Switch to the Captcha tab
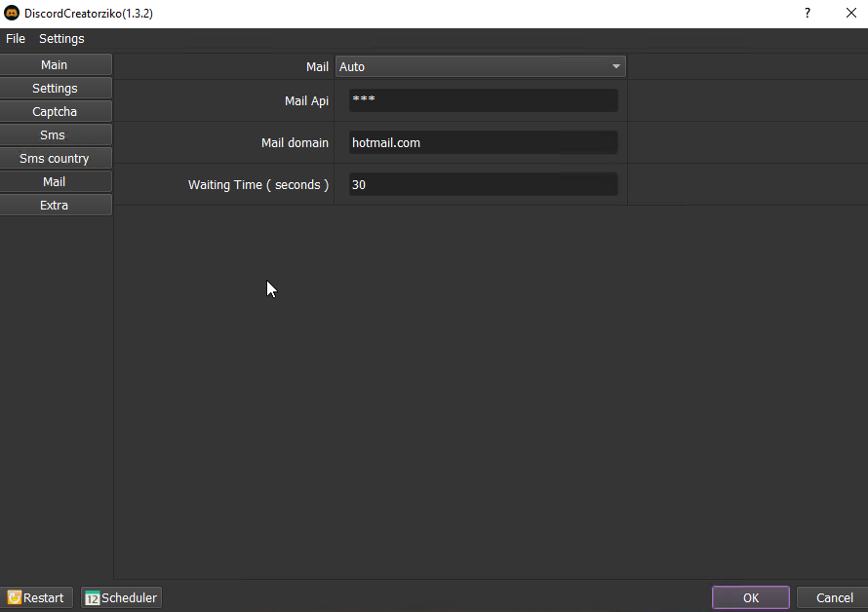Viewport: 868px width, 612px height. click(x=56, y=111)
